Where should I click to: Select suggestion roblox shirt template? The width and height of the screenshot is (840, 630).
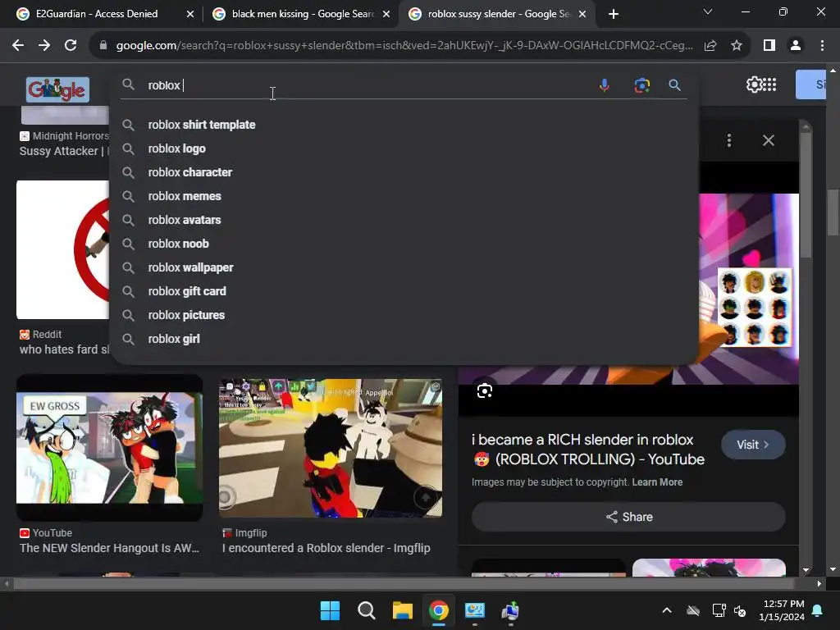pyautogui.click(x=404, y=125)
